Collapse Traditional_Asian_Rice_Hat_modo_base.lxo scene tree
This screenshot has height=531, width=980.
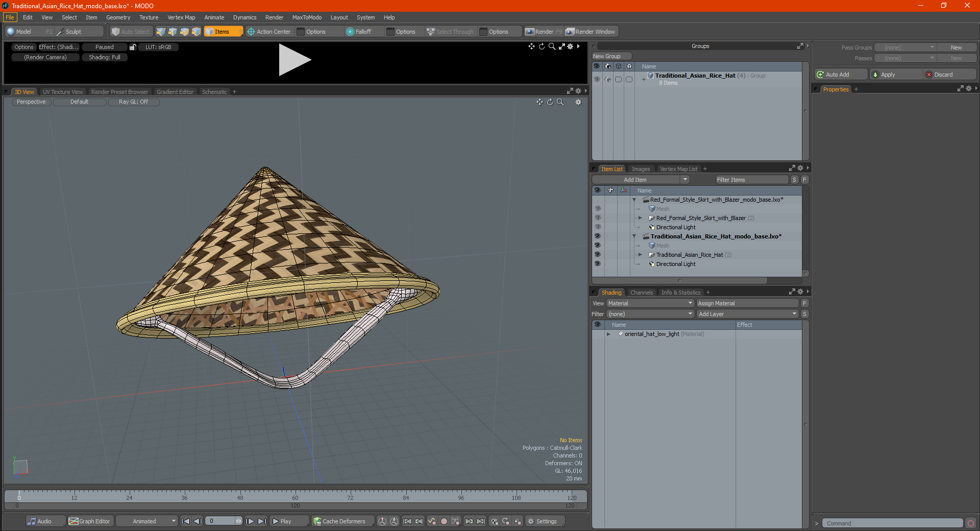point(634,236)
